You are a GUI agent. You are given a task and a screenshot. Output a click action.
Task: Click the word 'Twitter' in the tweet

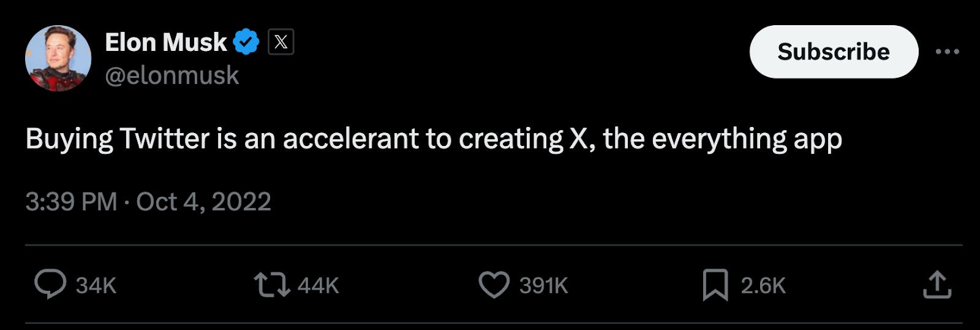[165, 139]
